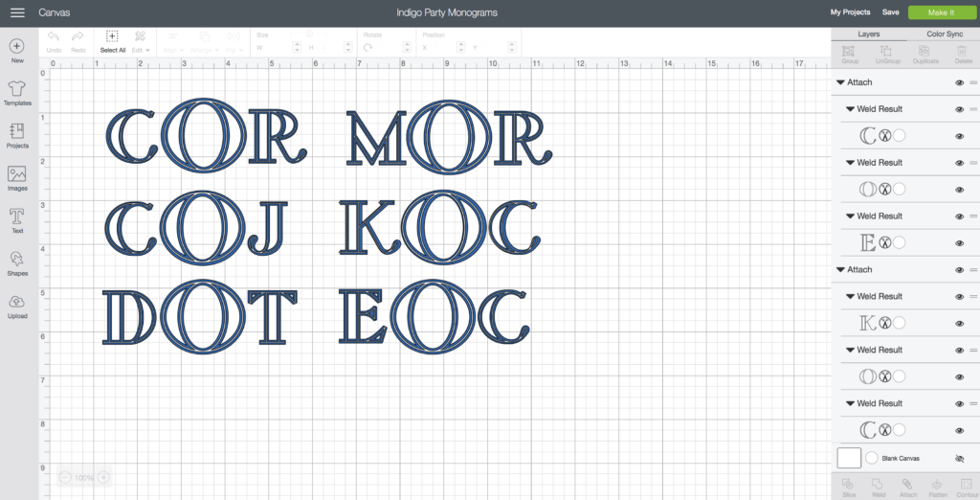Open the Projects panel
The width and height of the screenshot is (980, 500).
tap(17, 131)
